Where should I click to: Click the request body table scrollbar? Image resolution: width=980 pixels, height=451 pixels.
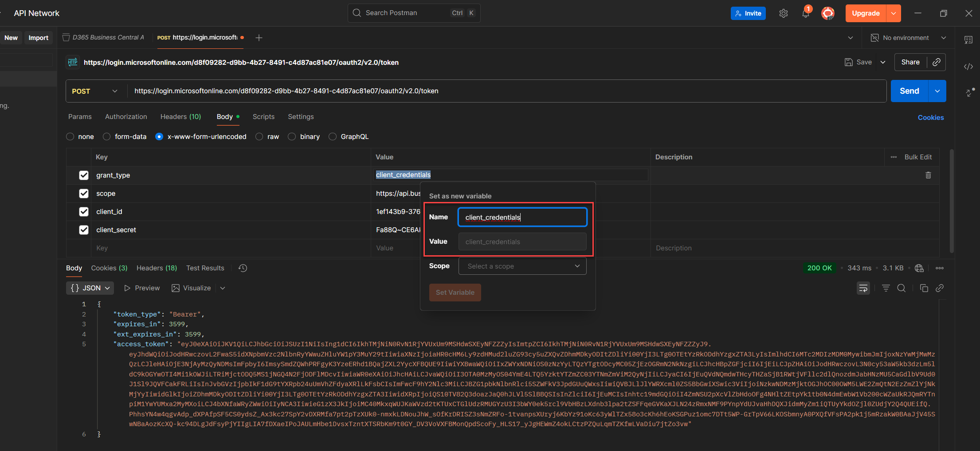pos(952,201)
